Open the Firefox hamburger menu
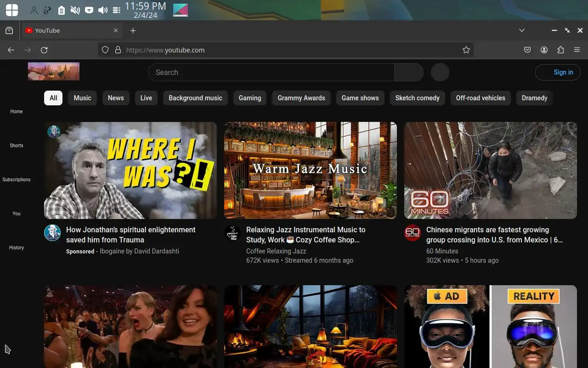588x368 pixels. pyautogui.click(x=577, y=50)
